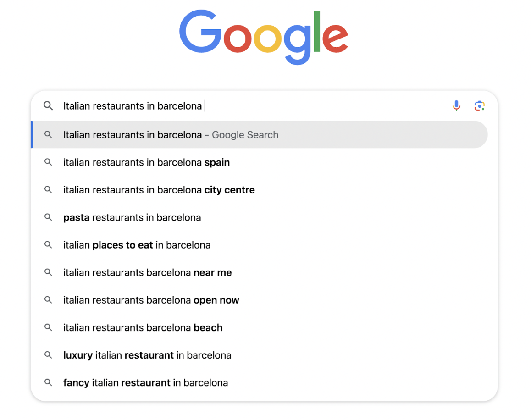Choose 'italian restaurants in barcelona city centre'
The height and width of the screenshot is (420, 531).
point(159,190)
